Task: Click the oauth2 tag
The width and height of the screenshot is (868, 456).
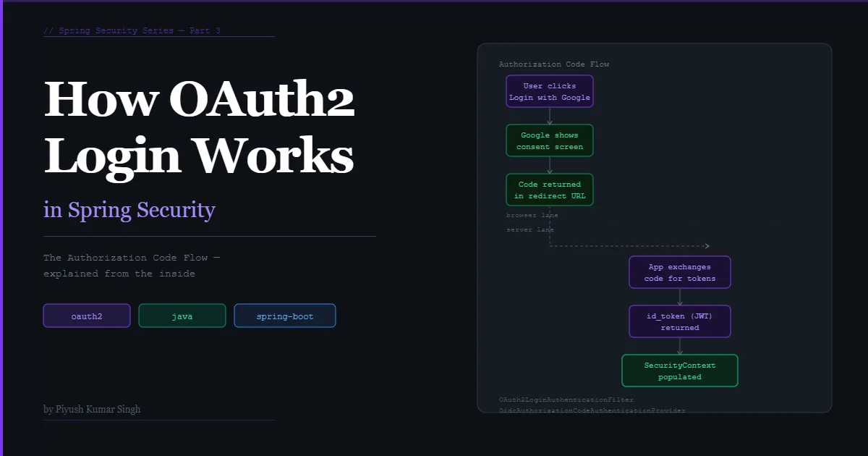Action: tap(87, 316)
